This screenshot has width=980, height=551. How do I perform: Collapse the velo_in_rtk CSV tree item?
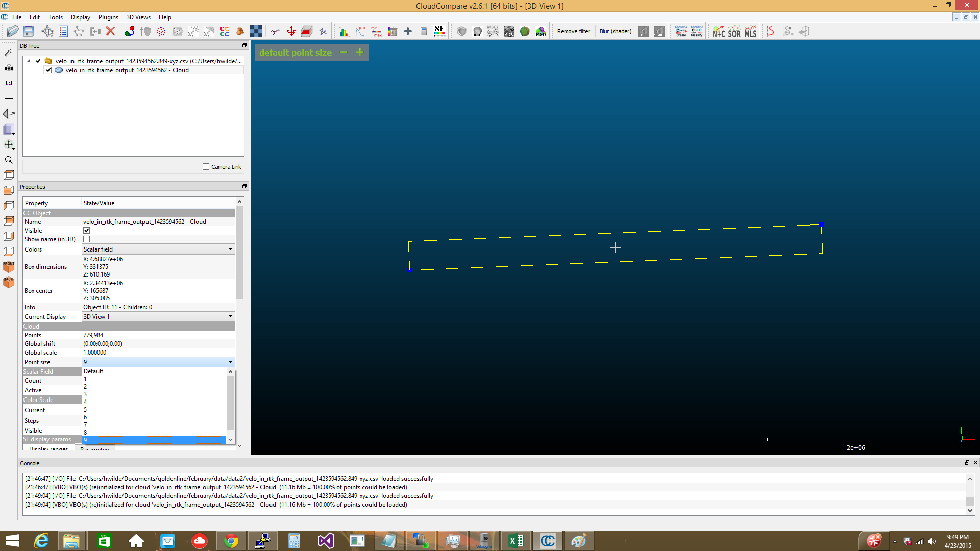[29, 61]
